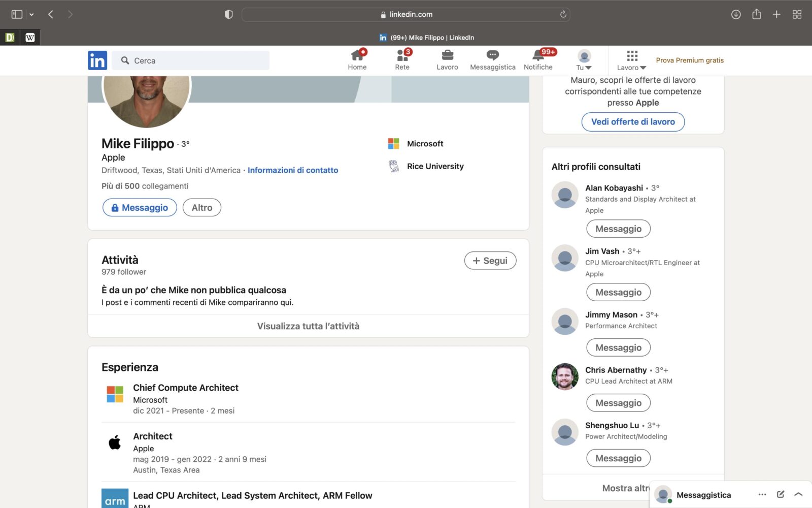Open Safari downloads icon
This screenshot has width=812, height=508.
(x=736, y=14)
